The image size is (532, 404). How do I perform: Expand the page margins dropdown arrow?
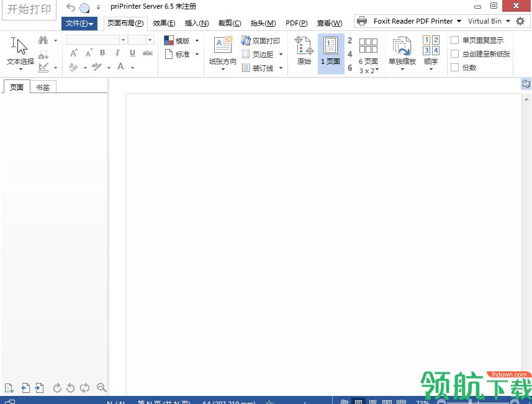click(x=281, y=54)
